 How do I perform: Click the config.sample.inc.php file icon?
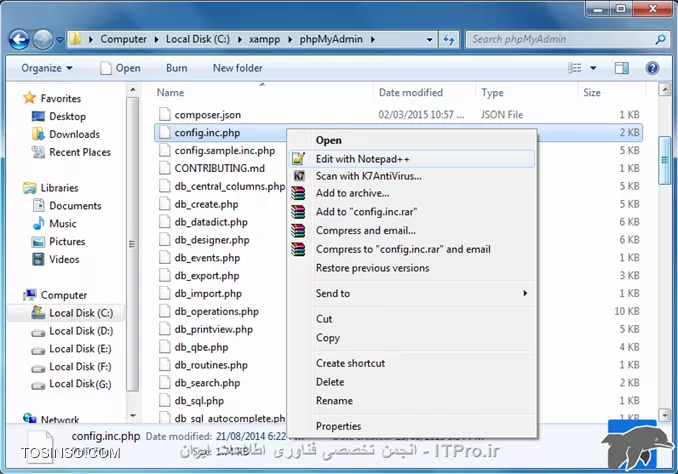164,151
